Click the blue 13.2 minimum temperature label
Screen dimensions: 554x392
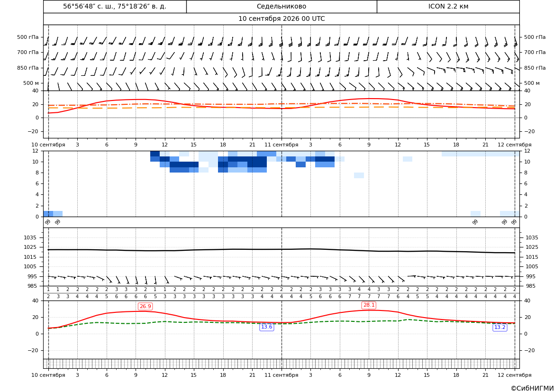click(x=500, y=328)
